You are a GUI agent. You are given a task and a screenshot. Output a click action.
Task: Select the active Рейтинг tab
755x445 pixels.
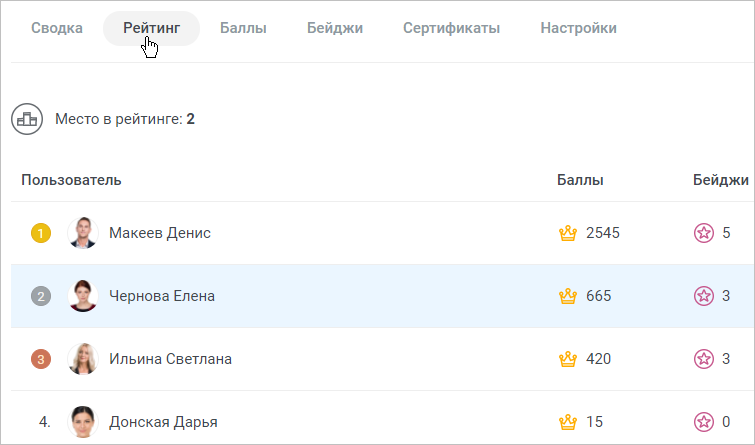point(151,28)
